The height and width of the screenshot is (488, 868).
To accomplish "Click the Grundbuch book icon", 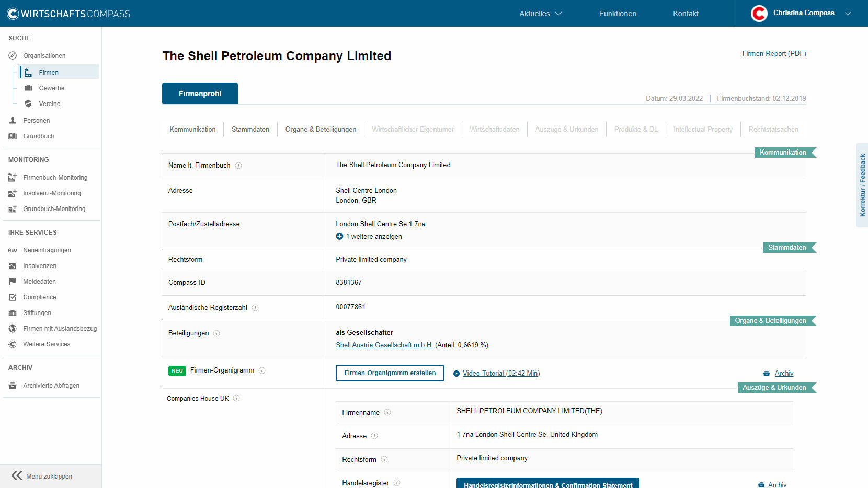I will click(13, 136).
